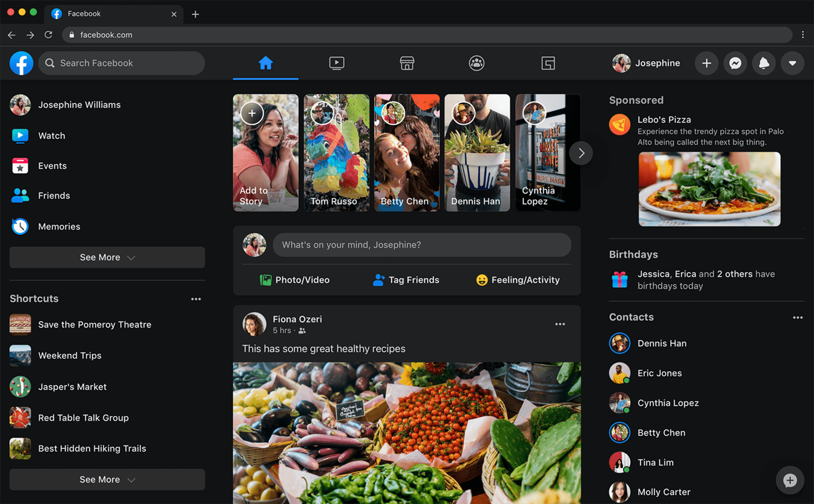View Dennis Han's story

[477, 153]
